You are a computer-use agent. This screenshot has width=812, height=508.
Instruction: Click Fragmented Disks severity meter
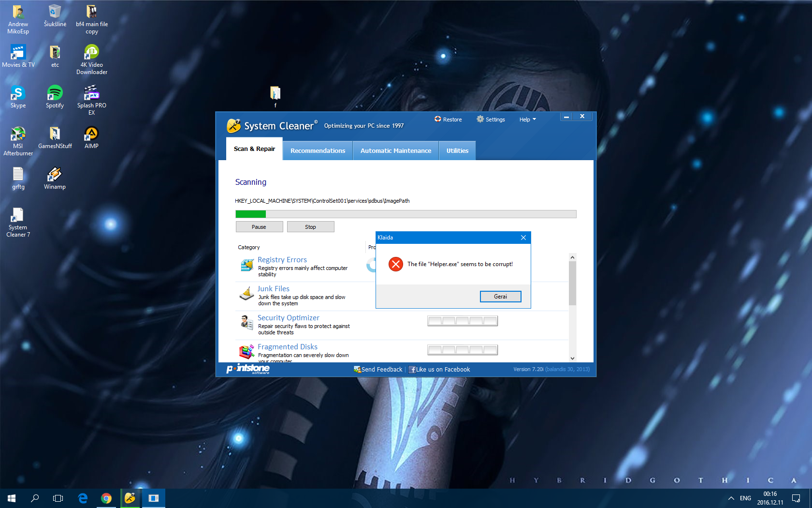click(x=463, y=350)
